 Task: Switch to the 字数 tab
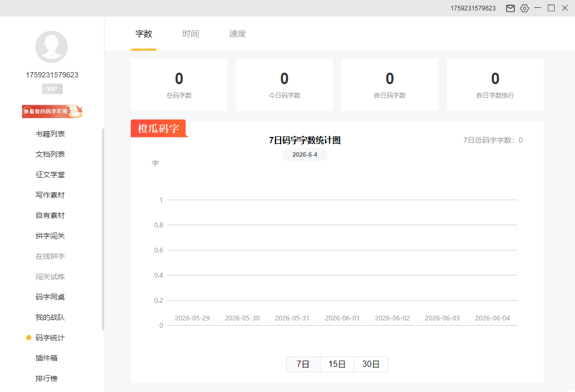coord(144,34)
